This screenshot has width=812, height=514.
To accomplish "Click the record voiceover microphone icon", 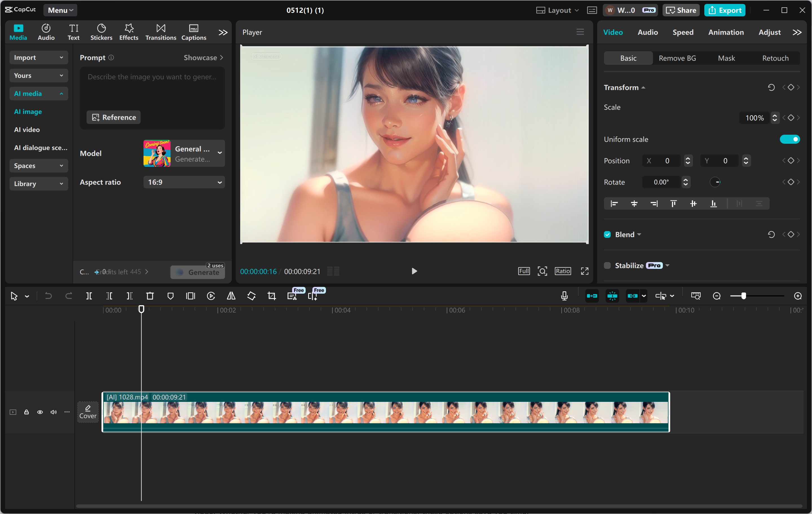I will point(564,296).
